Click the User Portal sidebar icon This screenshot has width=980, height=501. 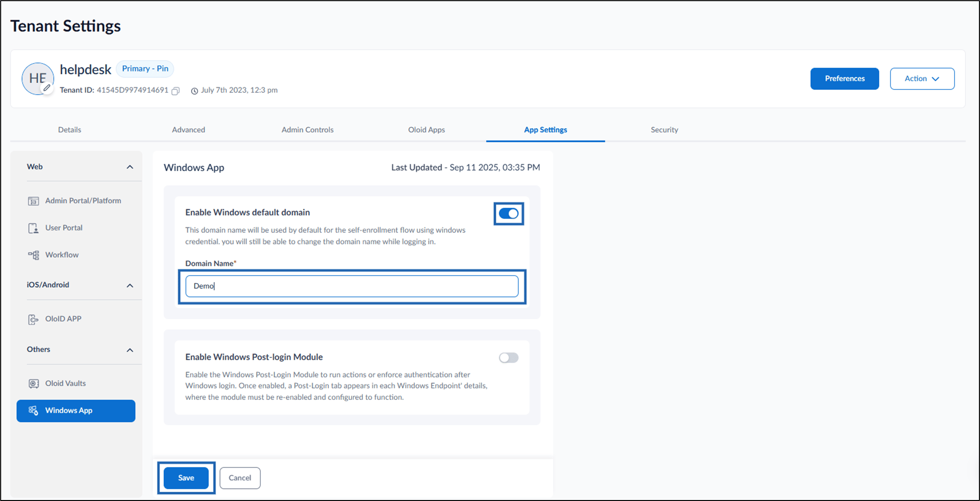[33, 228]
